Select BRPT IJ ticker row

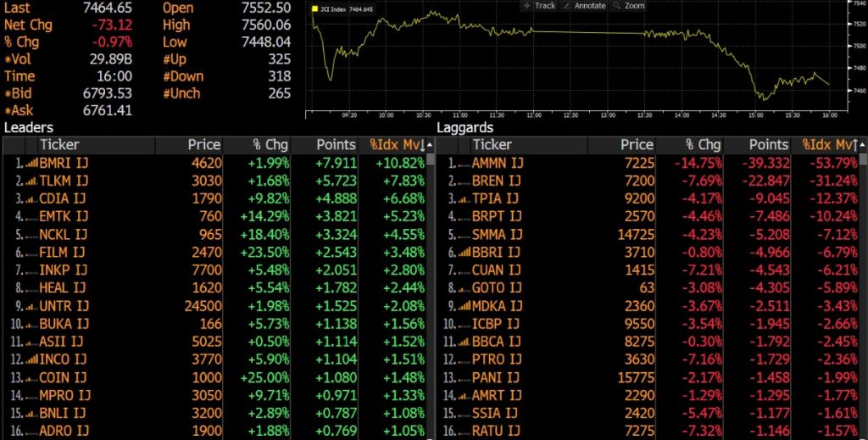pos(497,216)
